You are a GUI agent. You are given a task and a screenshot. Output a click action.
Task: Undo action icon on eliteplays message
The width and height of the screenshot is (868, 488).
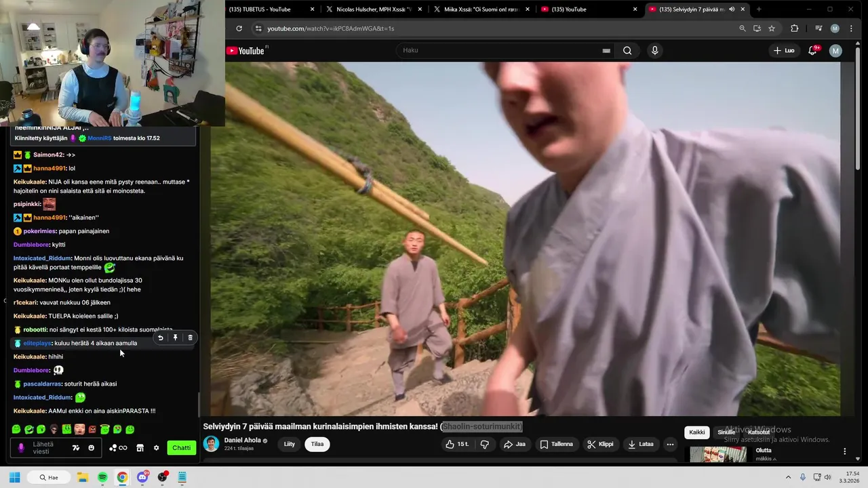pos(161,338)
